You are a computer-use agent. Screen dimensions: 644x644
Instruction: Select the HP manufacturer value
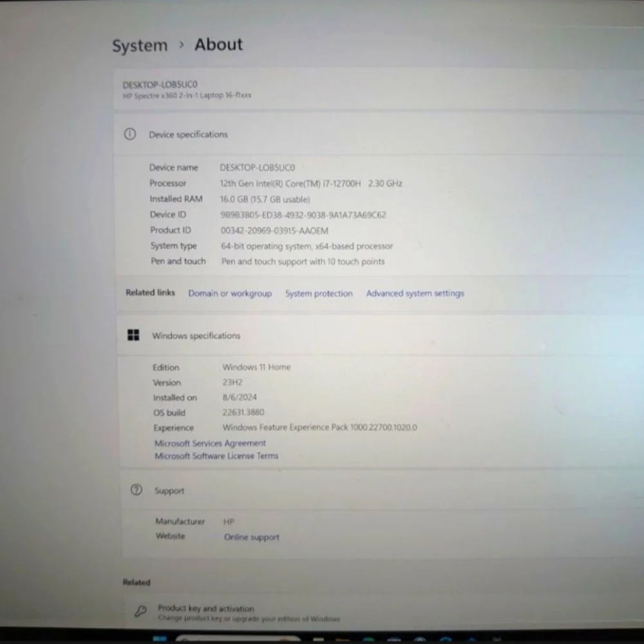pyautogui.click(x=229, y=522)
